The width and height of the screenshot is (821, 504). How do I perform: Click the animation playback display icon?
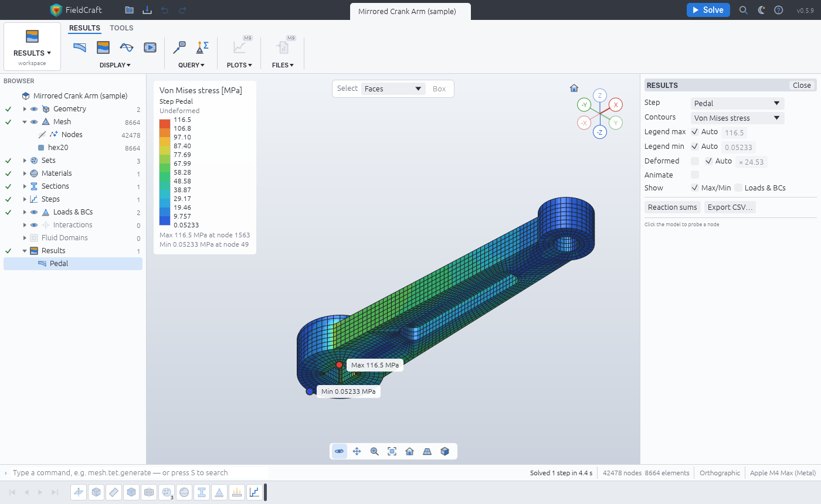coord(150,47)
